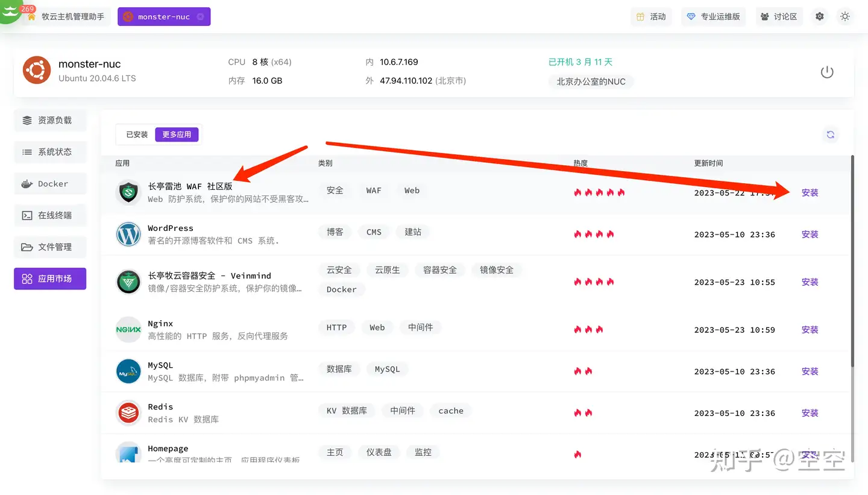This screenshot has height=495, width=868.
Task: Click the 云安全 category tag
Action: [339, 270]
